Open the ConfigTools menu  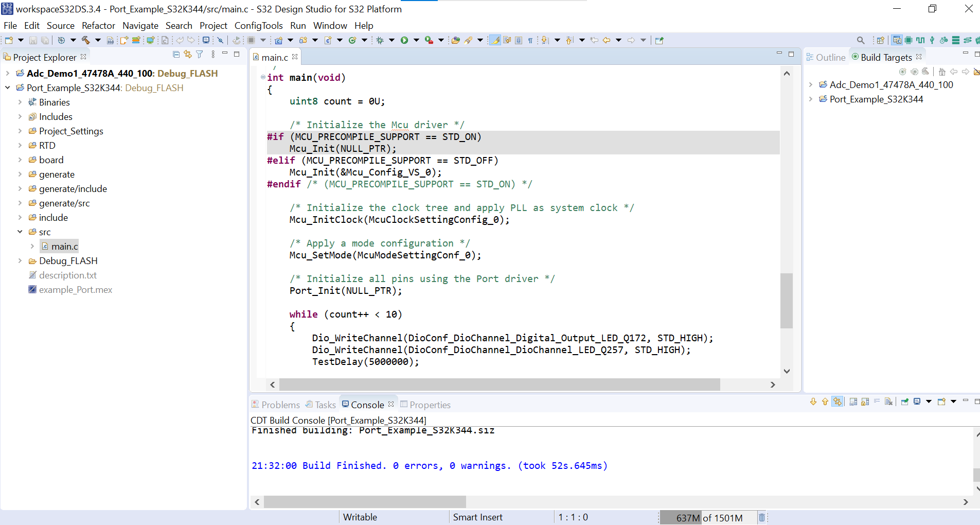pyautogui.click(x=259, y=25)
